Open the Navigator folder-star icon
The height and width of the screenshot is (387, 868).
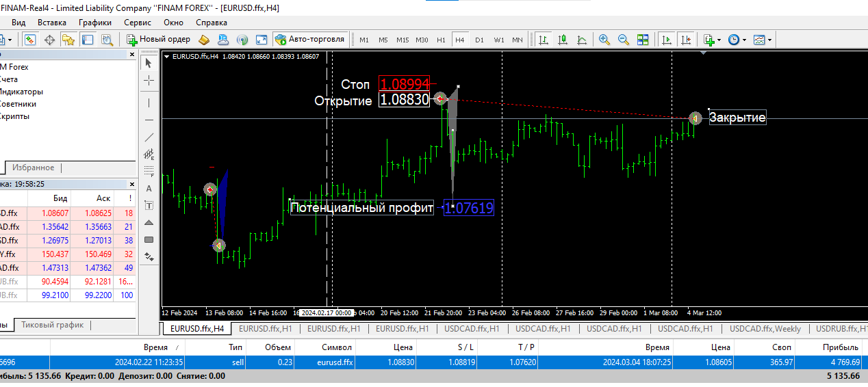tap(68, 40)
